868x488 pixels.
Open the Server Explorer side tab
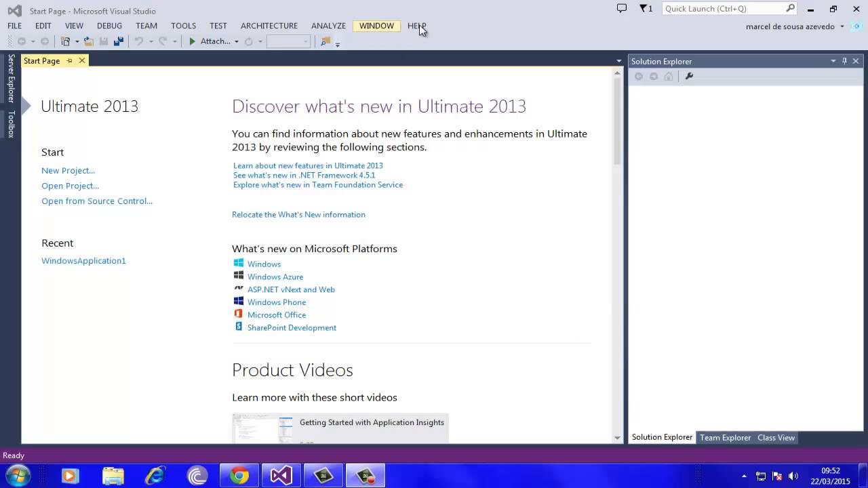(x=11, y=79)
